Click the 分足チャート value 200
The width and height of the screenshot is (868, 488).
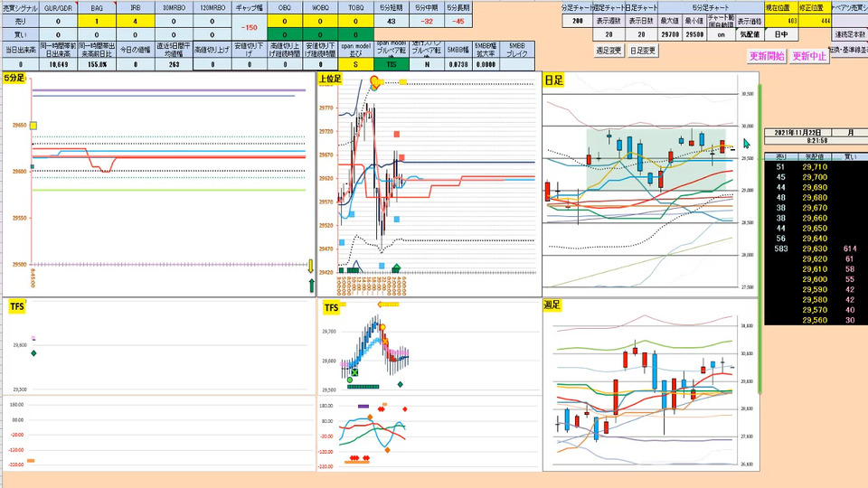click(578, 21)
